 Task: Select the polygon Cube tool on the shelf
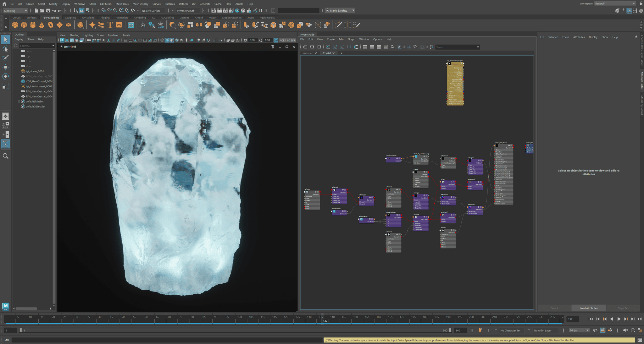[x=24, y=25]
